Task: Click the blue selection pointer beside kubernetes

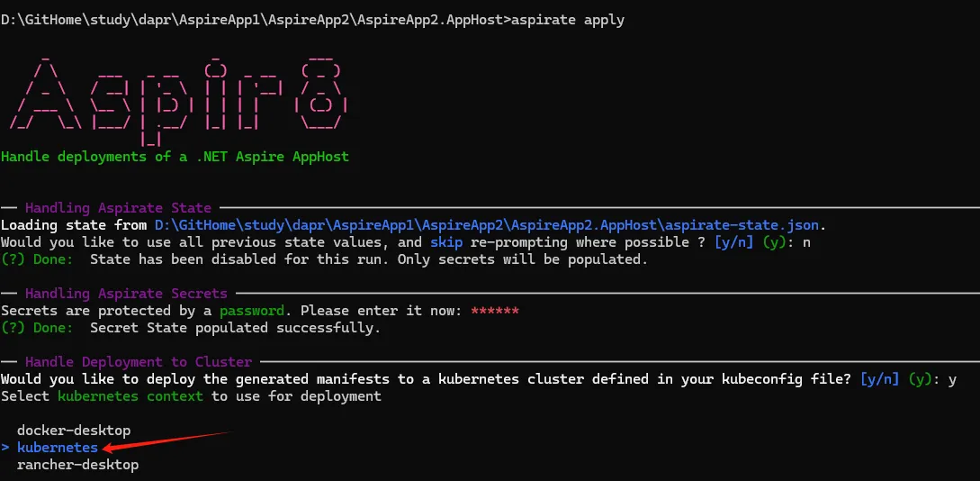Action: pyautogui.click(x=5, y=448)
